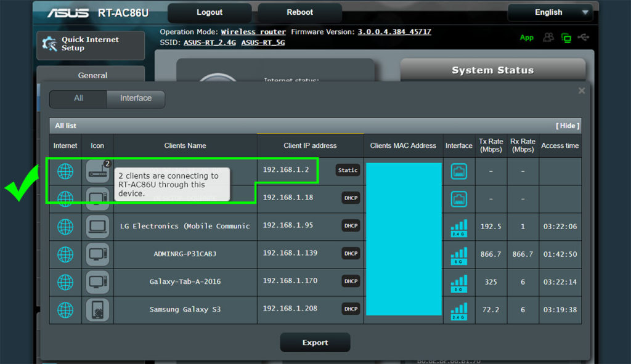Click the globe Internet icon beside Samsung Galaxy S3
This screenshot has height=364, width=631.
click(x=65, y=310)
